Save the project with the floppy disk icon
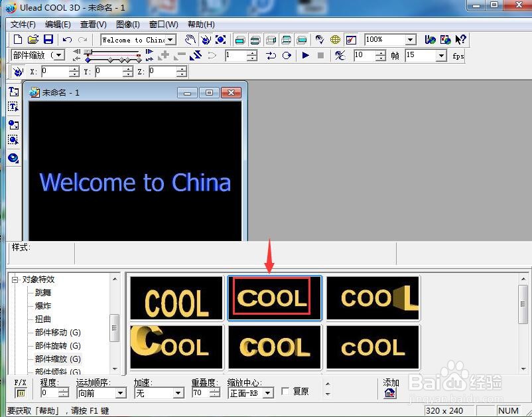The height and width of the screenshot is (417, 532). pyautogui.click(x=48, y=39)
